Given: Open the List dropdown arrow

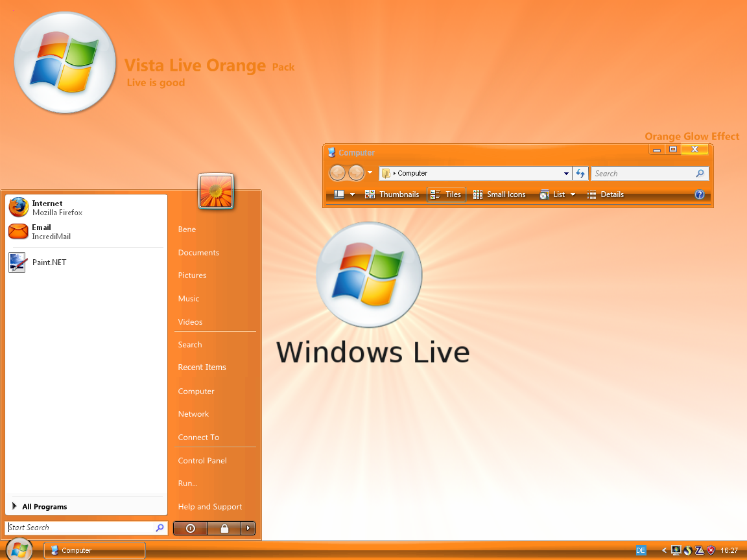Looking at the screenshot, I should 573,194.
